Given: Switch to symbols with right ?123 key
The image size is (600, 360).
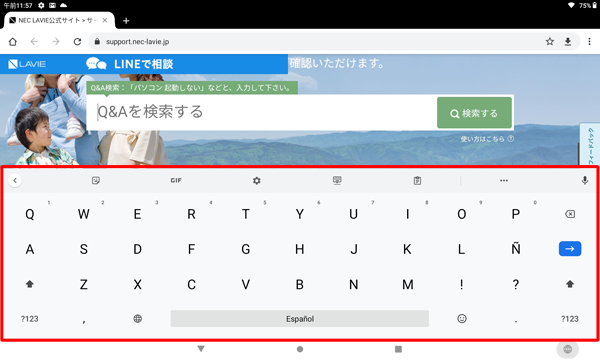Looking at the screenshot, I should coord(570,319).
